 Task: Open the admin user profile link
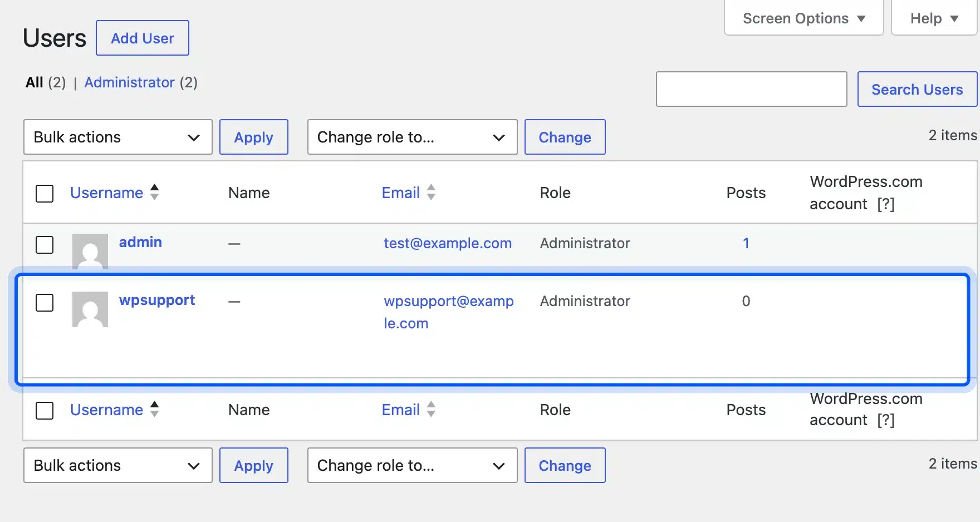[140, 242]
